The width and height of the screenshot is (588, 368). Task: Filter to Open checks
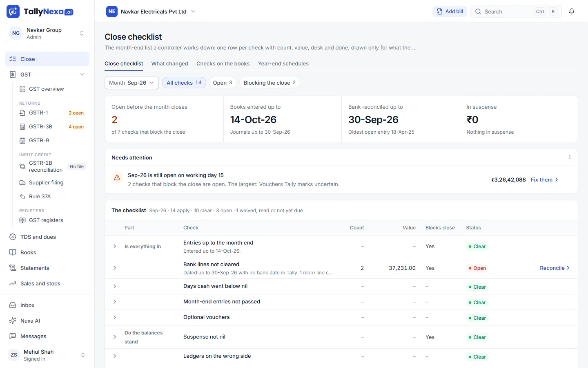[223, 83]
